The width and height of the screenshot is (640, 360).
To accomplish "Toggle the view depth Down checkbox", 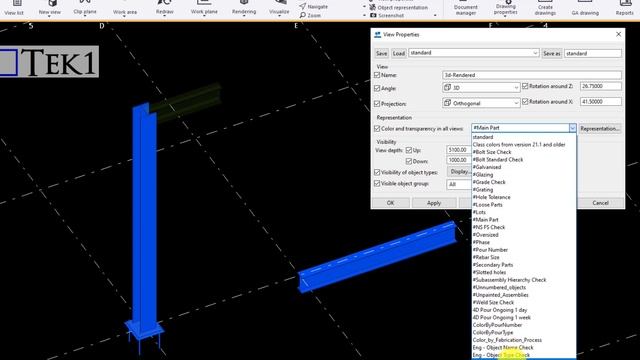I will pos(409,161).
